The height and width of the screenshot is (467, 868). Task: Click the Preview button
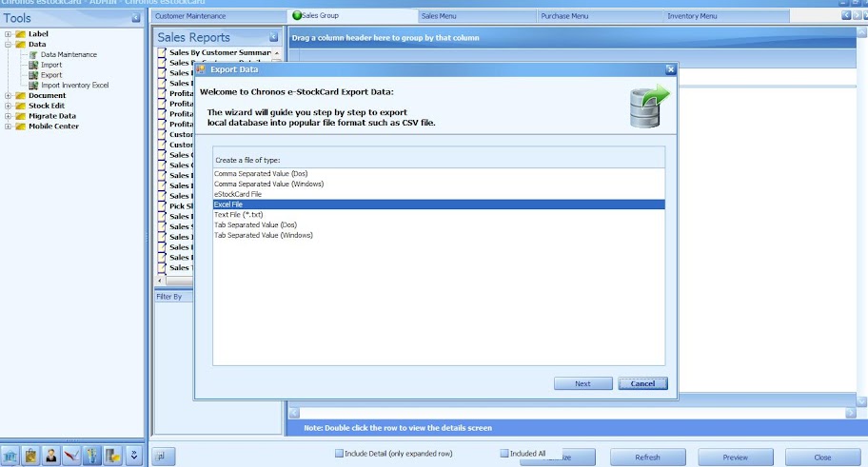(x=735, y=457)
